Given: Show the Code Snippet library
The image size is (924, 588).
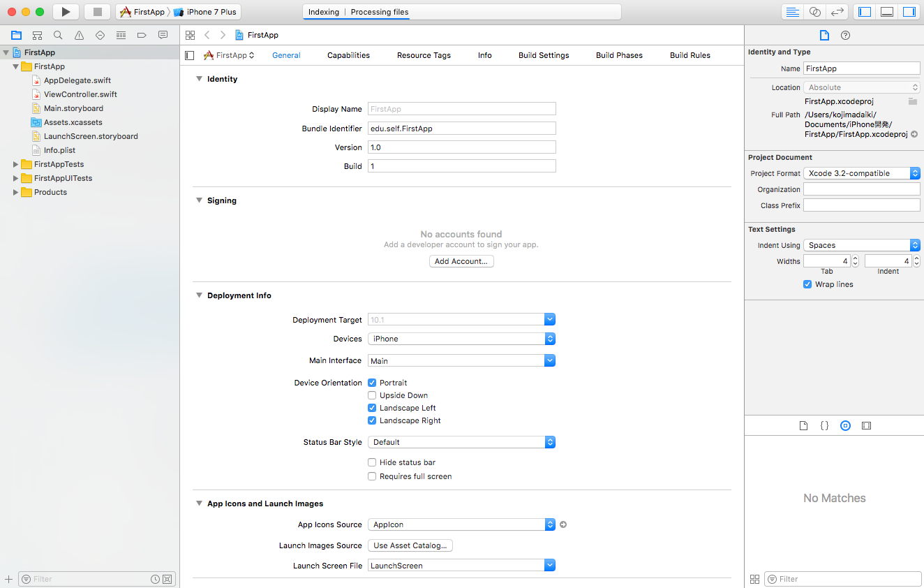Looking at the screenshot, I should [x=824, y=425].
